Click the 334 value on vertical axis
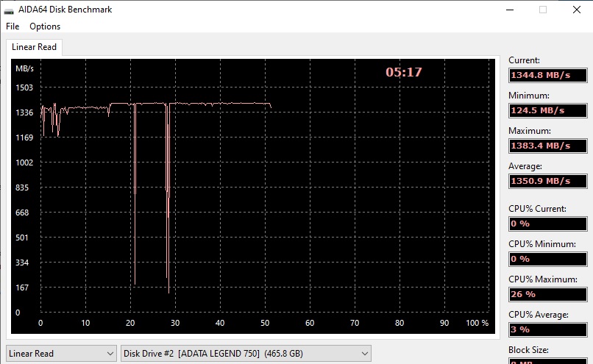 (22, 263)
